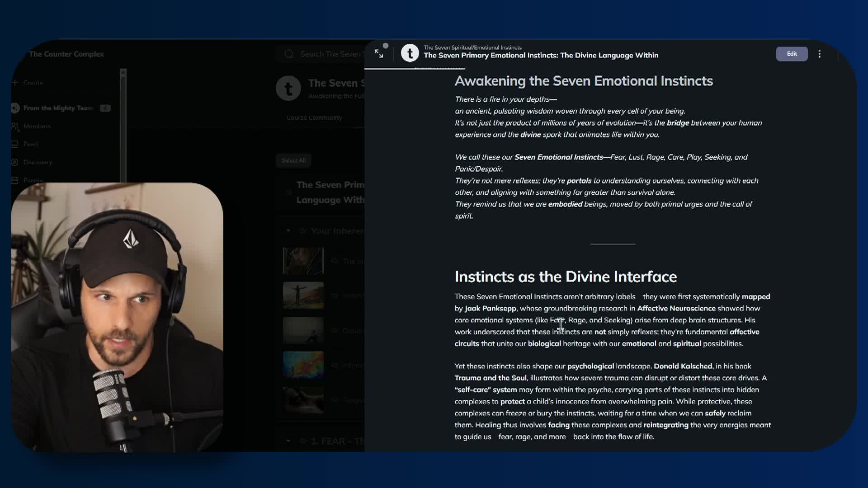Open the first lesson thumbnail with cracked texture

pos(303,261)
